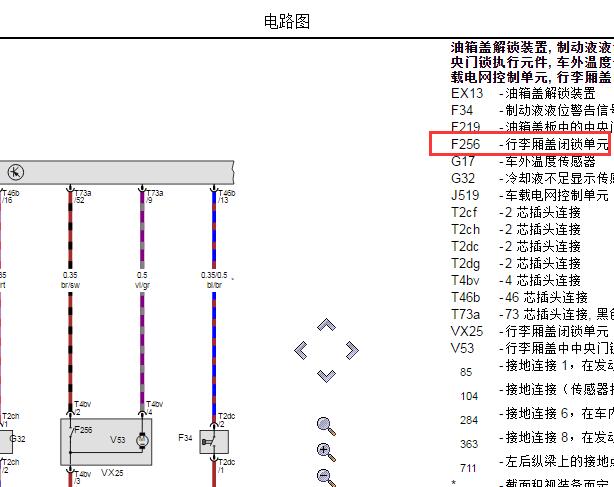The width and height of the screenshot is (614, 487).
Task: Click the T4bv /3 pin label
Action: pyautogui.click(x=82, y=477)
